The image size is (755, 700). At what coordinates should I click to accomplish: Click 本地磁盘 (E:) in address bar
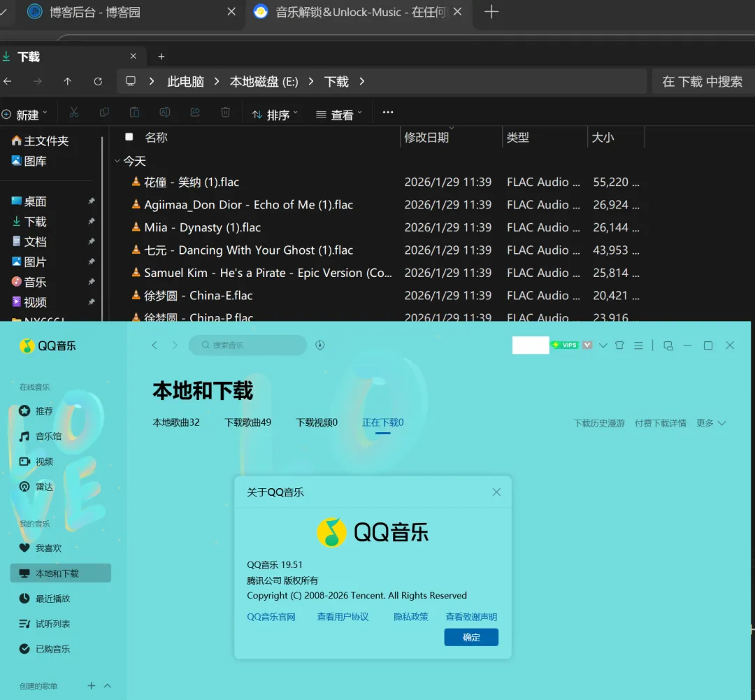click(264, 81)
